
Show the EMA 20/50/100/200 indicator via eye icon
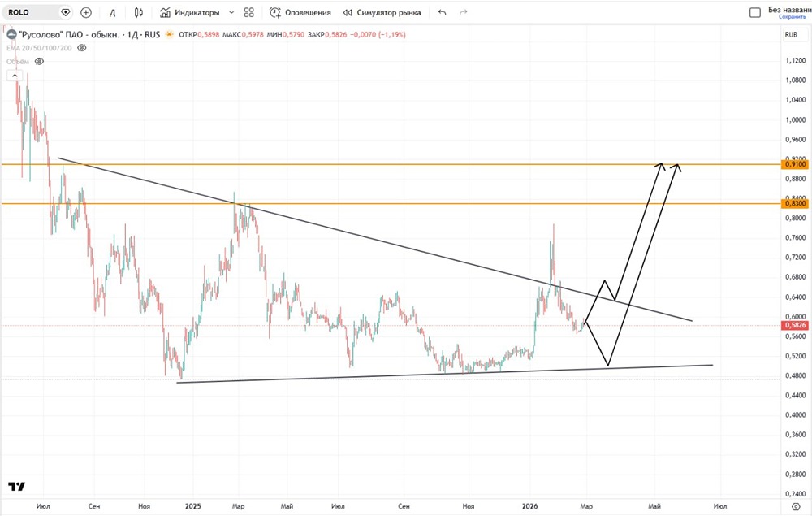[x=81, y=48]
